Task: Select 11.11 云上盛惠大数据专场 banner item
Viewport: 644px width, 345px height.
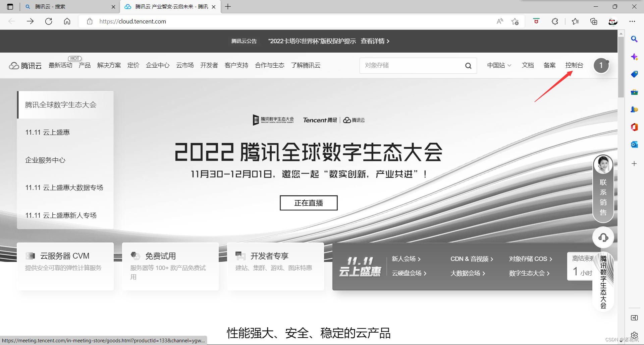Action: (65, 188)
